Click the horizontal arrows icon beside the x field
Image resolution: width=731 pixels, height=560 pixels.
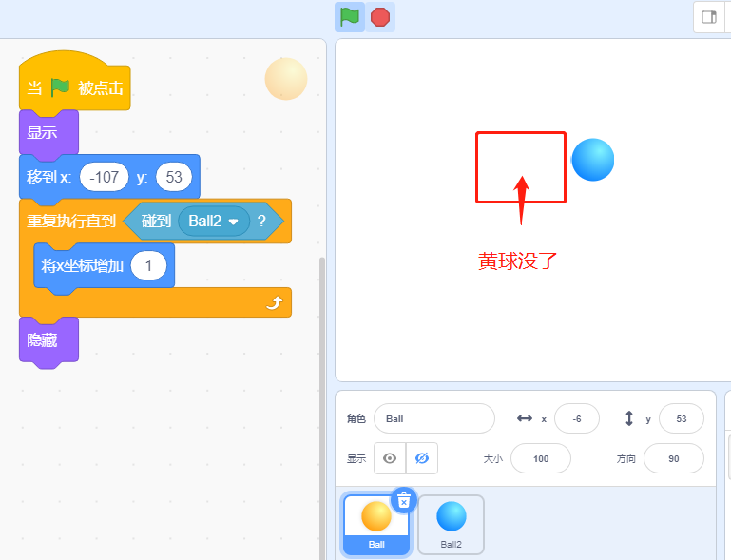525,418
